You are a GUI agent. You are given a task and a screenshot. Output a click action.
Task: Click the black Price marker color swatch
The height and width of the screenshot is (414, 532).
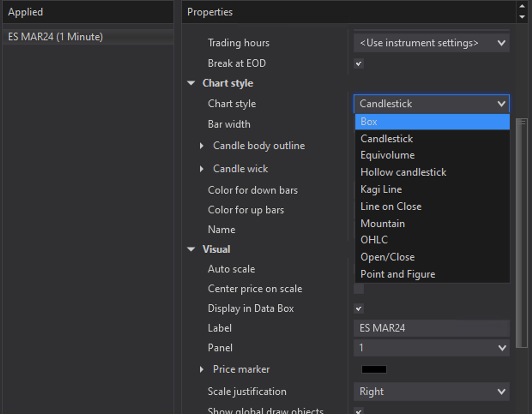point(374,369)
